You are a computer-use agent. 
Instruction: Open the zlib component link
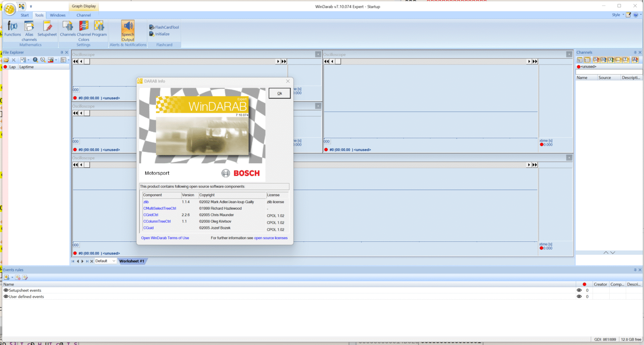pyautogui.click(x=146, y=202)
